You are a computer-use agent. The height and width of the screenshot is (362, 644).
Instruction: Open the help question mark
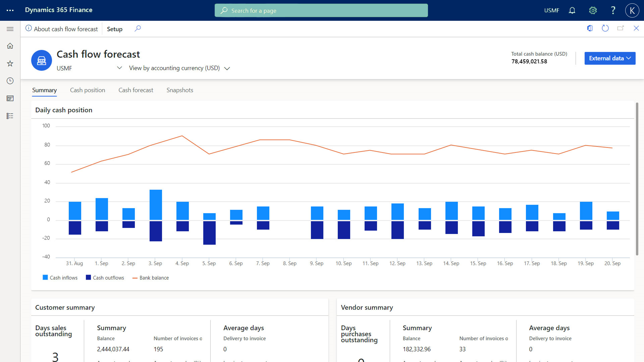(613, 10)
